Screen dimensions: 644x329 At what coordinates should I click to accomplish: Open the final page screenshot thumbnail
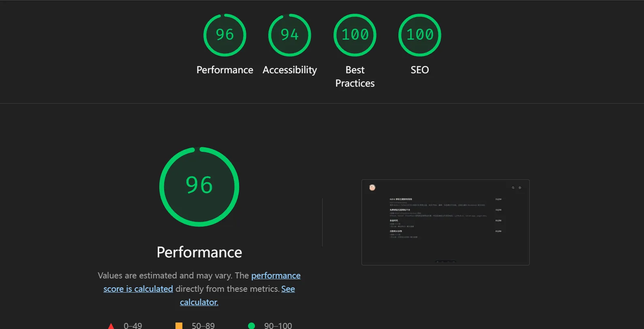coord(445,222)
